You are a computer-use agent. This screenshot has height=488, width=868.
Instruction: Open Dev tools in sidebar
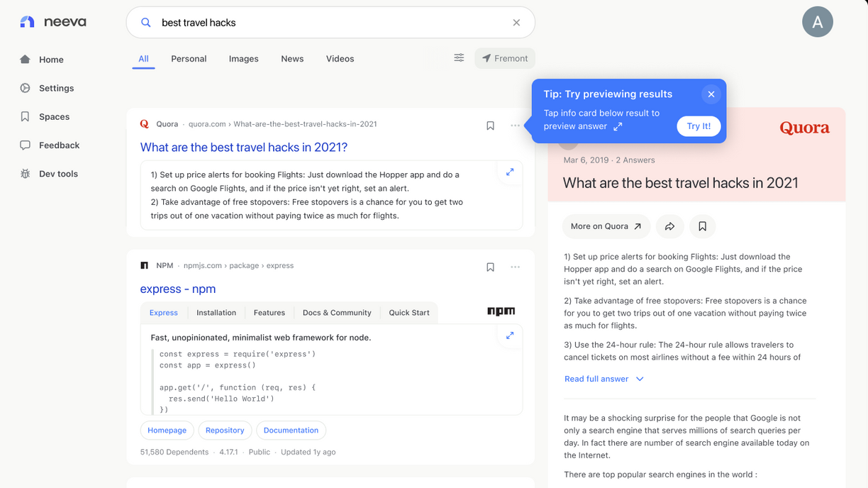(49, 173)
